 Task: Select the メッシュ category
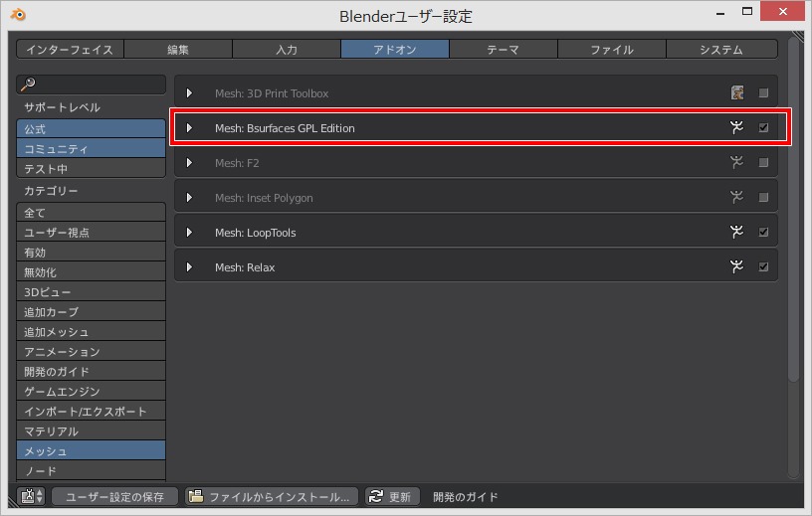(92, 450)
